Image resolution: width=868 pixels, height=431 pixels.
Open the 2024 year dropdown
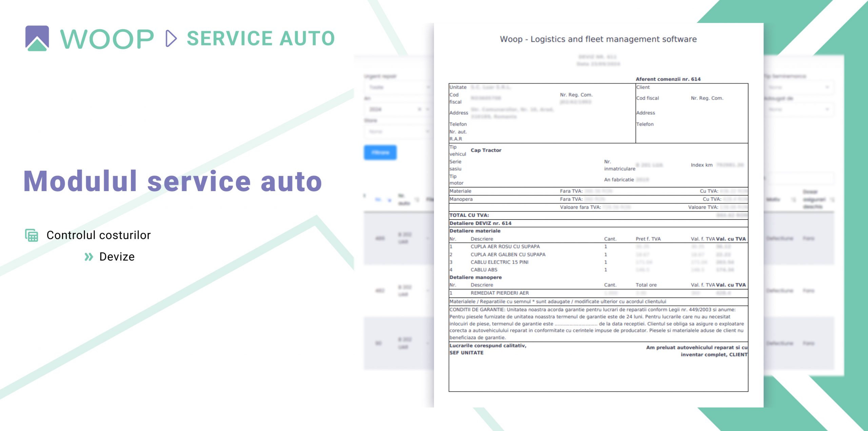point(398,109)
